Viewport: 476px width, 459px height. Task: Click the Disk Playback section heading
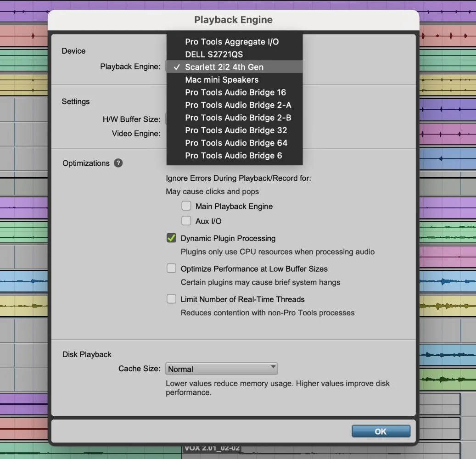pos(87,354)
